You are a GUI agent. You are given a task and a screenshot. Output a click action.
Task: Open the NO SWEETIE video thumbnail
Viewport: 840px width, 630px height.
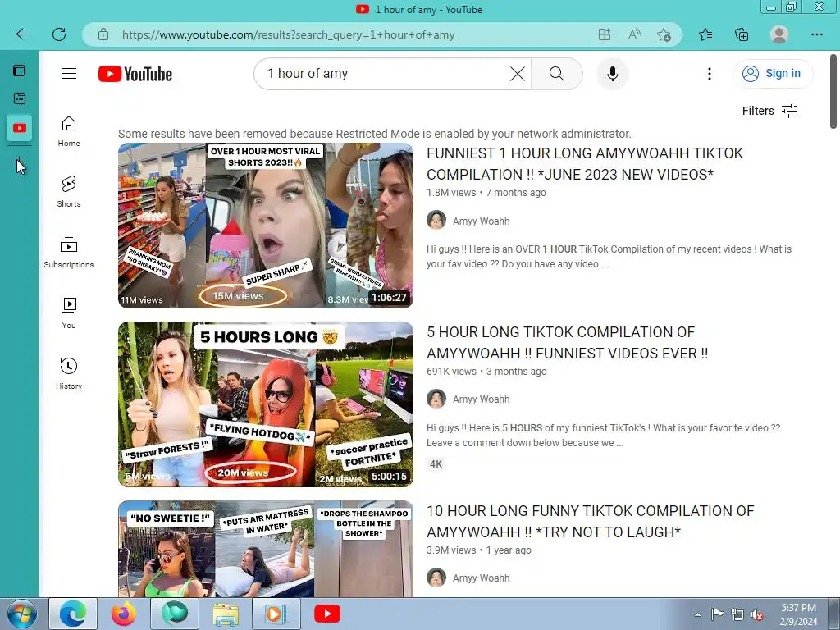tap(266, 549)
